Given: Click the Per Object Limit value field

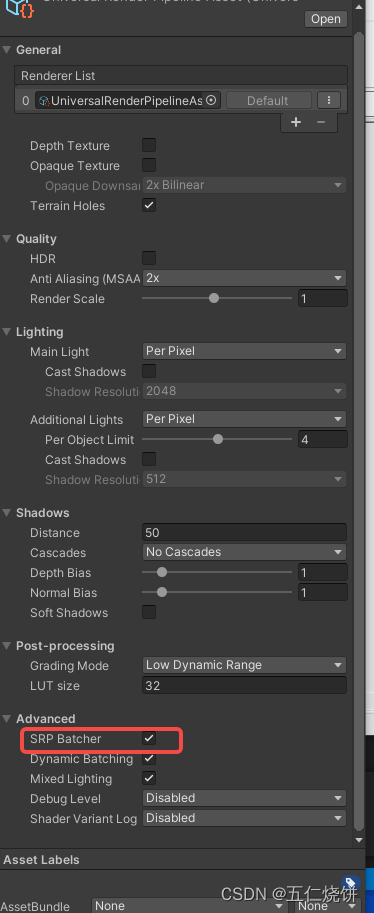Looking at the screenshot, I should coord(323,439).
